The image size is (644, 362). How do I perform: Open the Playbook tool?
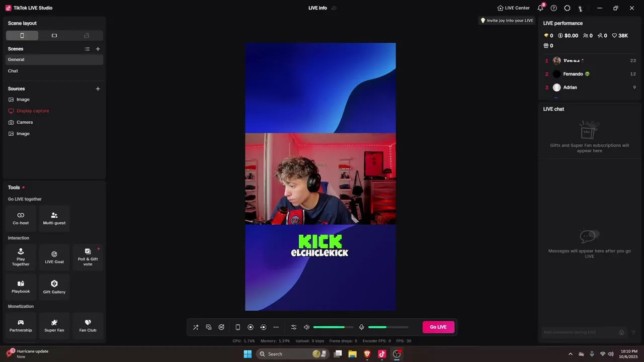tap(21, 287)
